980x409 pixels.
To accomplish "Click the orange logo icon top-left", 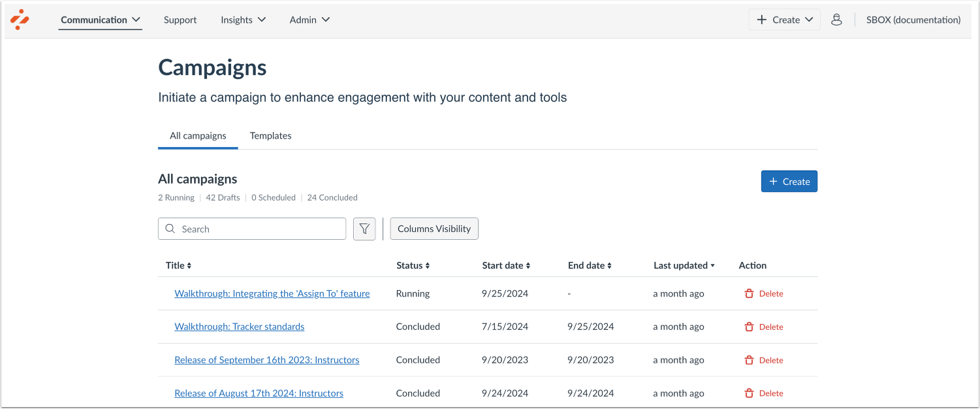I will 20,20.
